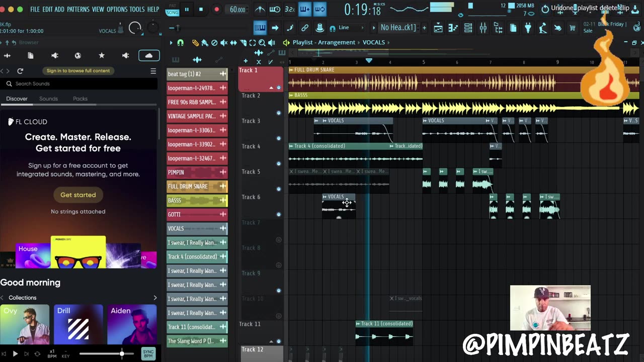
Task: Click the stamp tool icon in main toolbar
Action: click(319, 28)
